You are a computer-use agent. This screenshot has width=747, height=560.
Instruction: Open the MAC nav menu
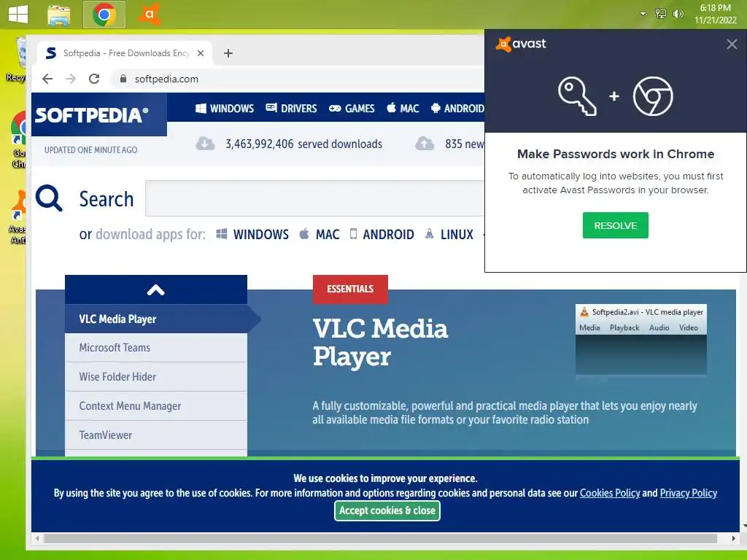(x=403, y=109)
